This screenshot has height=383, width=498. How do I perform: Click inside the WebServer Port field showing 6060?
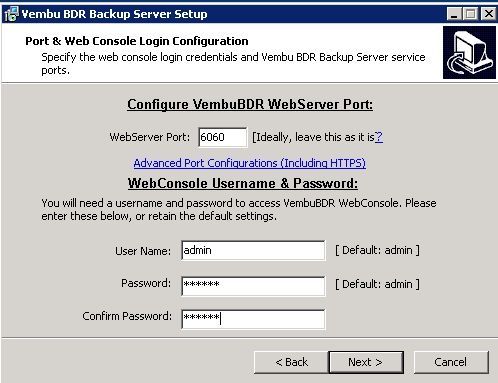223,137
